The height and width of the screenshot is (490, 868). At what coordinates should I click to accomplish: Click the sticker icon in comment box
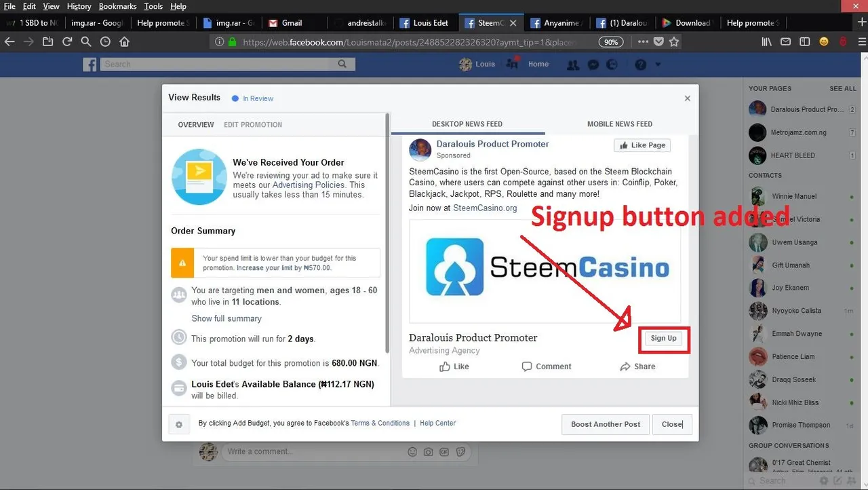point(461,451)
